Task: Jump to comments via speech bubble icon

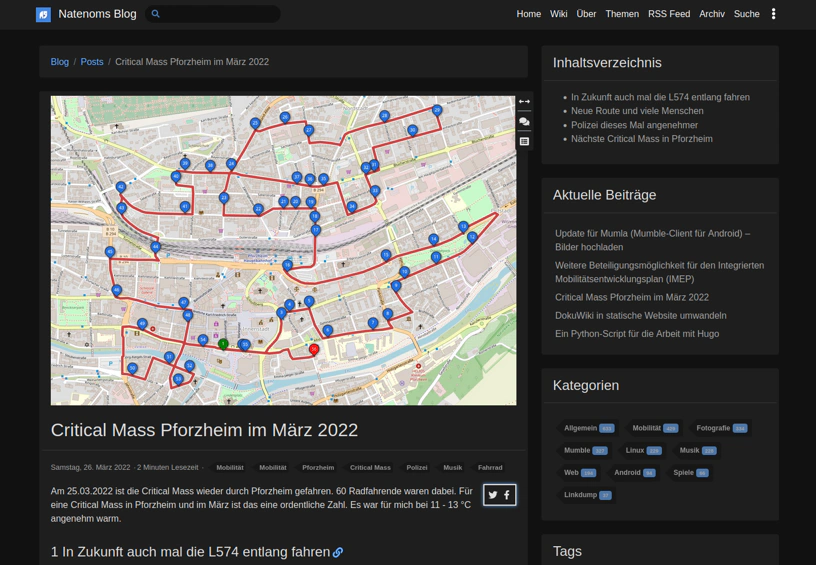Action: click(524, 121)
